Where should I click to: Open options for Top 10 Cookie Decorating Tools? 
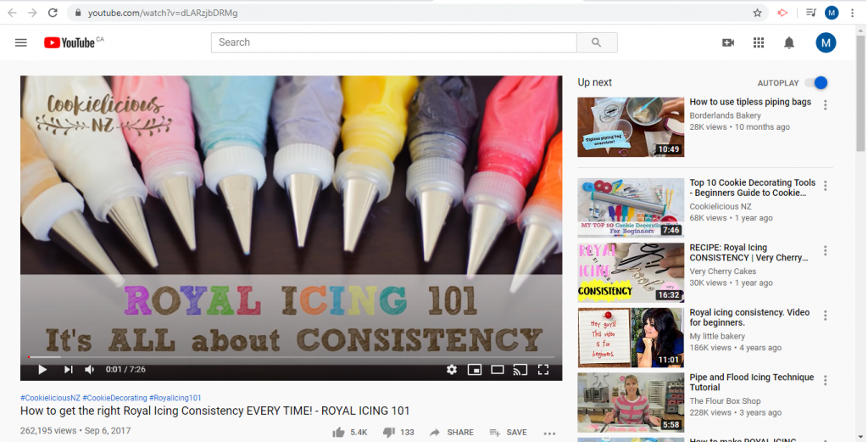point(825,186)
